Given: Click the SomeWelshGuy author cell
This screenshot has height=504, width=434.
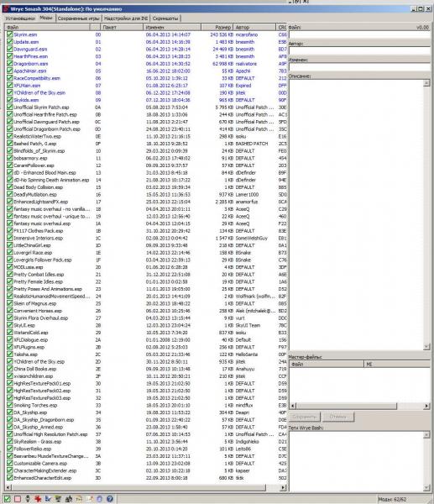Looking at the screenshot, I should [x=252, y=238].
